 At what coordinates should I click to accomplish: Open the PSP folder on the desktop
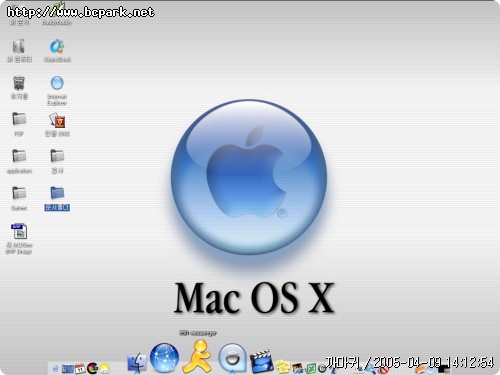19,119
